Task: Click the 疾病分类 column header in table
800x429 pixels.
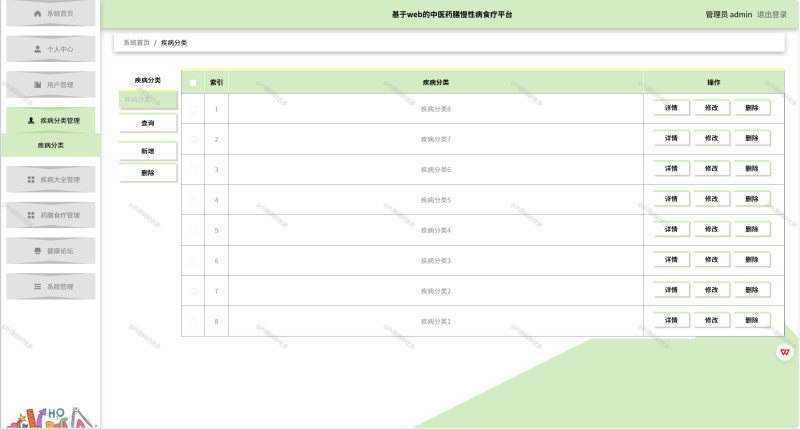Action: pos(436,82)
